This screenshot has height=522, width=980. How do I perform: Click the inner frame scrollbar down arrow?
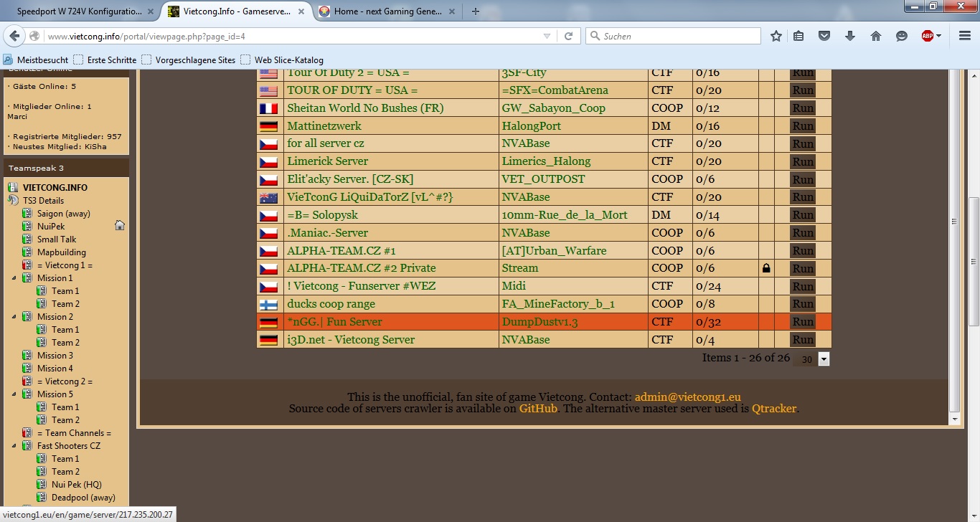(954, 419)
